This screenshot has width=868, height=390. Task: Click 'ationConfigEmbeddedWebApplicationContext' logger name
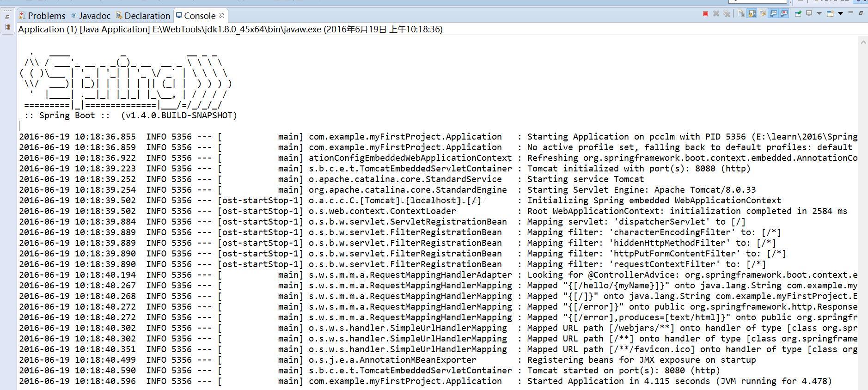pos(410,158)
